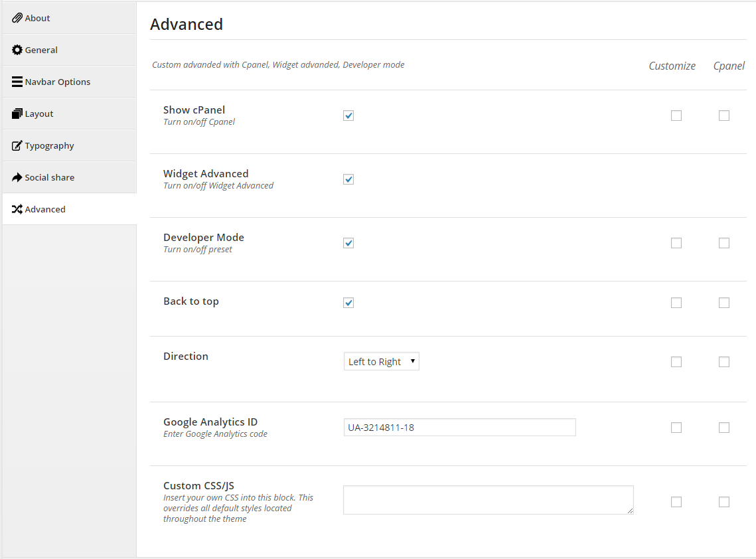Open the Social share tab
The width and height of the screenshot is (756, 559).
pyautogui.click(x=70, y=177)
